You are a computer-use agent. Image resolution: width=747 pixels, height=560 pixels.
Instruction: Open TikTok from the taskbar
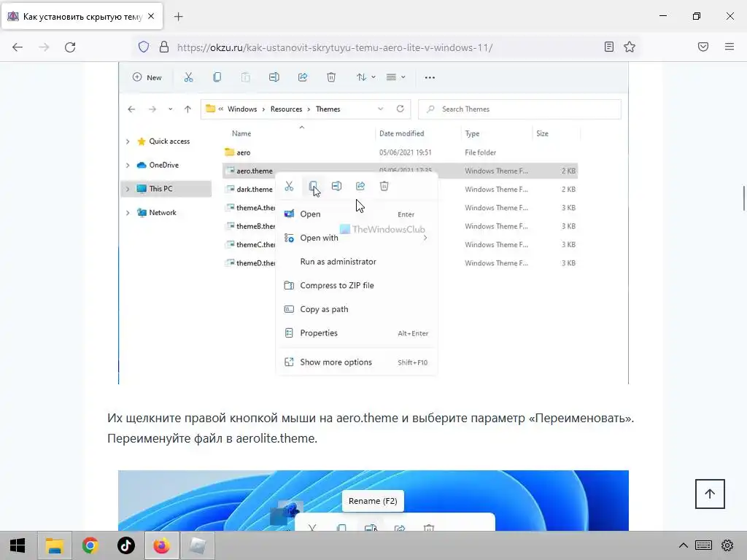(126, 545)
